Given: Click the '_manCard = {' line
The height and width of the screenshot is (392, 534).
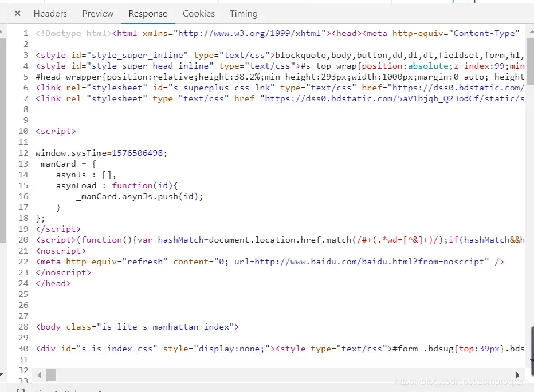Looking at the screenshot, I should [x=66, y=164].
